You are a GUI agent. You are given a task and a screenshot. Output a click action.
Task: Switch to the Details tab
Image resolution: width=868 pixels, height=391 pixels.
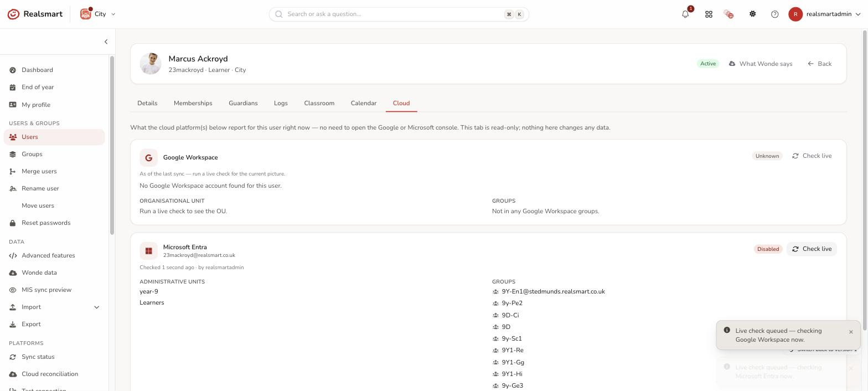pyautogui.click(x=147, y=103)
